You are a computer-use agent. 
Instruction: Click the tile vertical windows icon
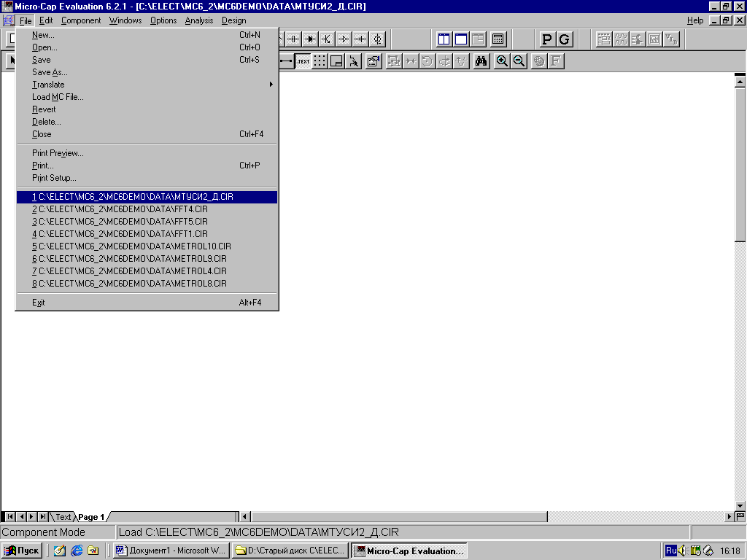coord(444,39)
